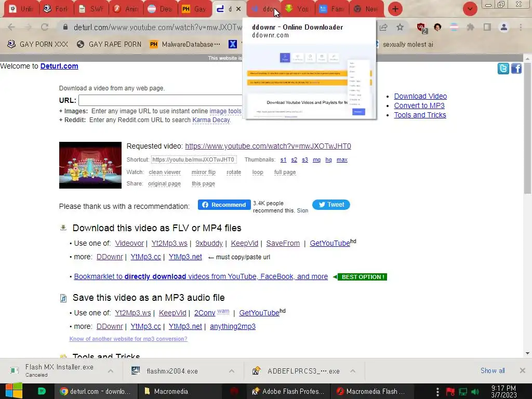Click the Know of another website link
This screenshot has width=532, height=399.
128,339
